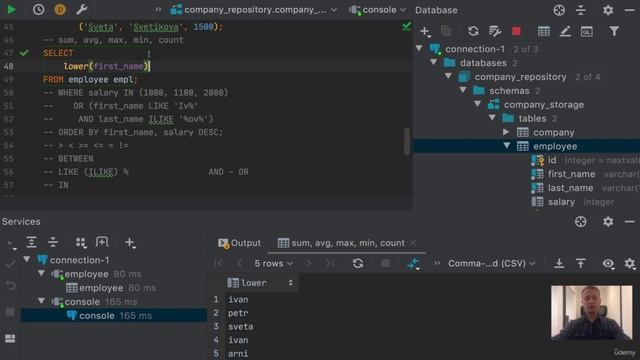Click the filter funnel icon

coord(614,31)
